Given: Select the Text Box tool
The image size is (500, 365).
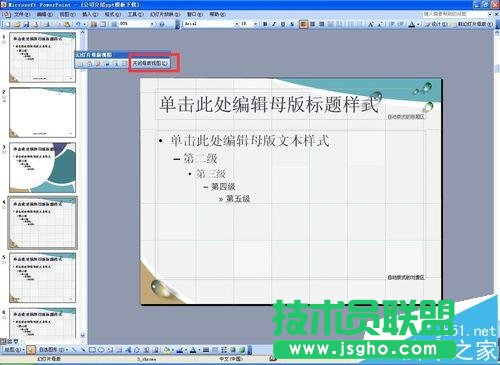Looking at the screenshot, I should click(110, 350).
